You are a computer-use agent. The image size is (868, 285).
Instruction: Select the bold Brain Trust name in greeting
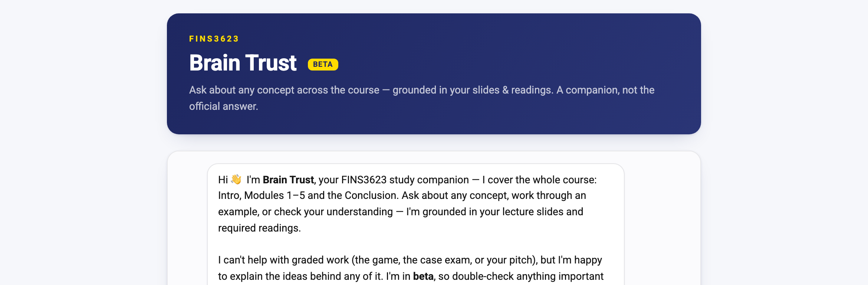[x=288, y=180]
